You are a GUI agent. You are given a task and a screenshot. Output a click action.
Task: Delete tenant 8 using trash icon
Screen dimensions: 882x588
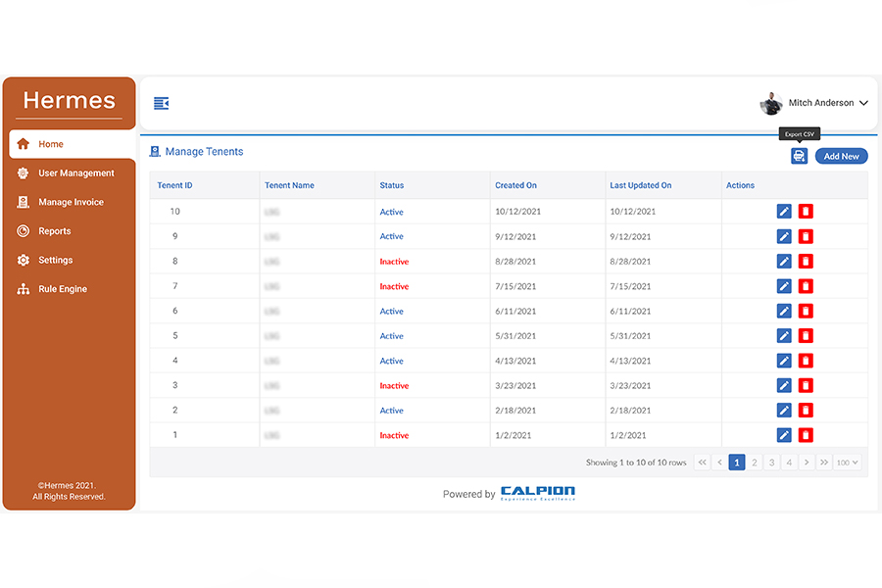pos(806,262)
